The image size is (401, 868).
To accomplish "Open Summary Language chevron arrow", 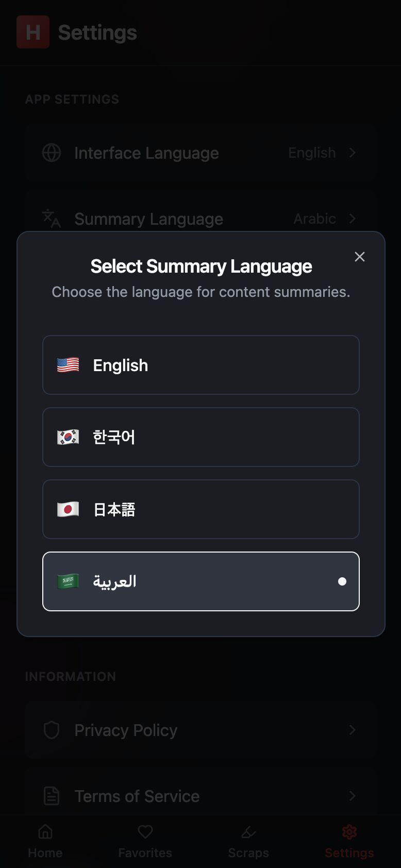I will (x=353, y=219).
